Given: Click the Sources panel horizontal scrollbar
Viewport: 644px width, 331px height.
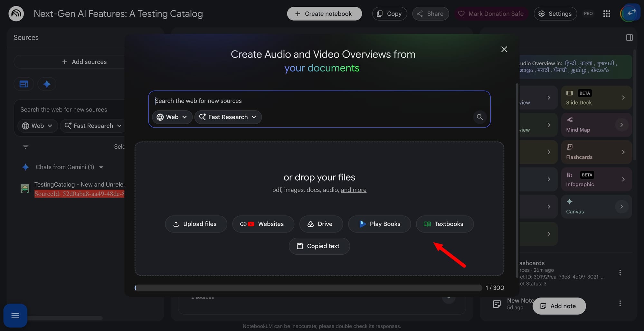Looking at the screenshot, I should click(64, 318).
